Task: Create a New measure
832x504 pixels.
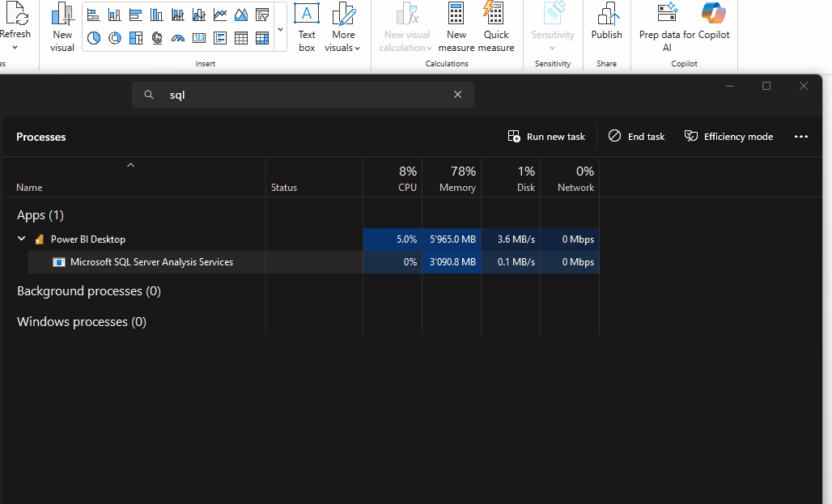Action: coord(456,27)
